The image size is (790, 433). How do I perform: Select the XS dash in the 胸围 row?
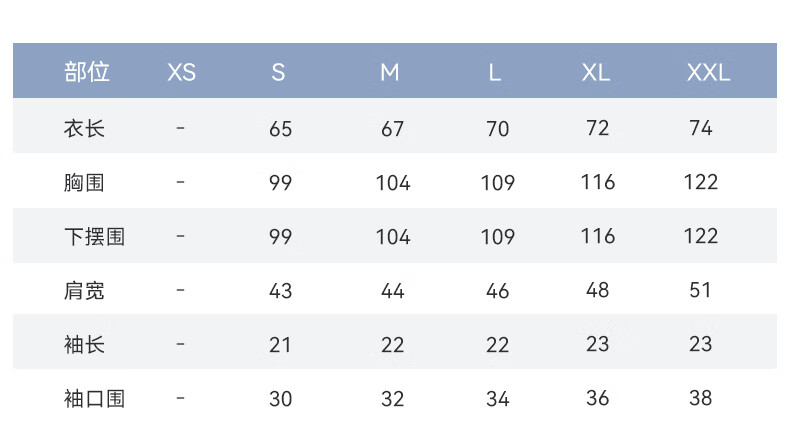click(180, 182)
